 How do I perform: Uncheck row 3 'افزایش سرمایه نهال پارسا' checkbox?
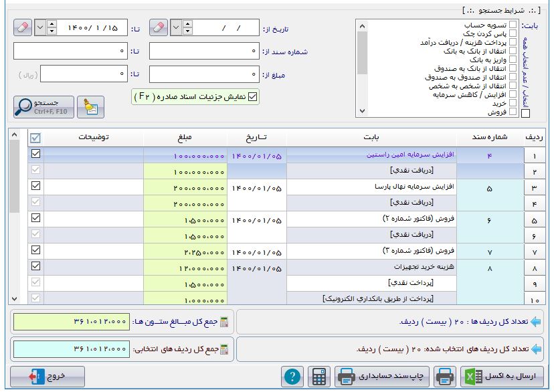click(35, 187)
